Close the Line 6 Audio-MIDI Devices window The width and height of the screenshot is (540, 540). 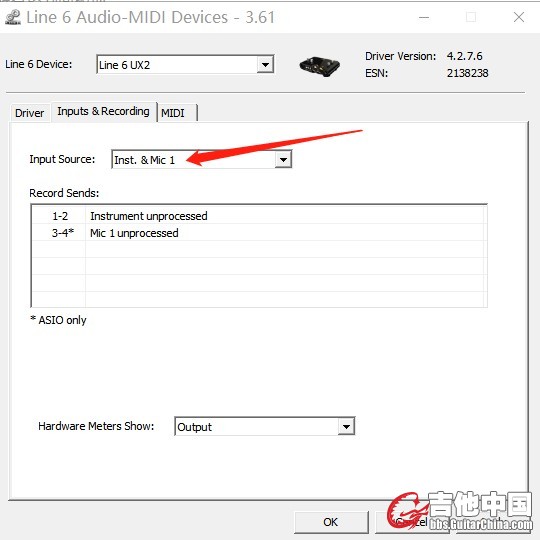(519, 17)
